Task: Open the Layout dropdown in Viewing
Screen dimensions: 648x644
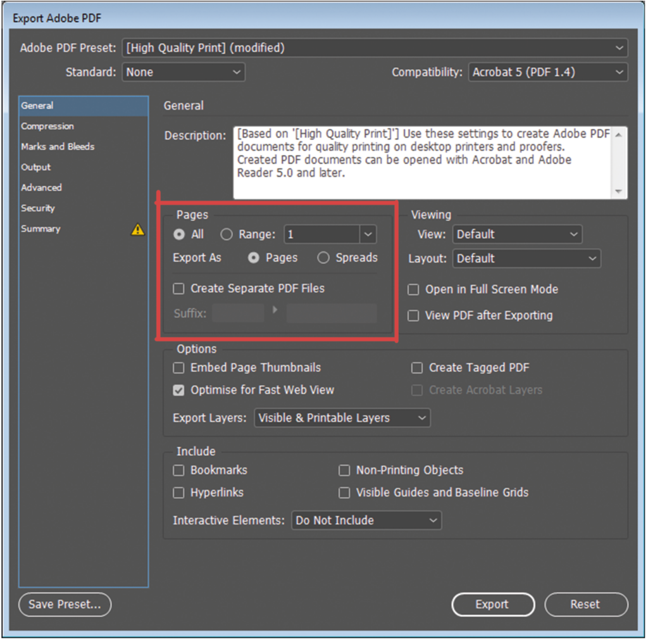Action: click(526, 258)
